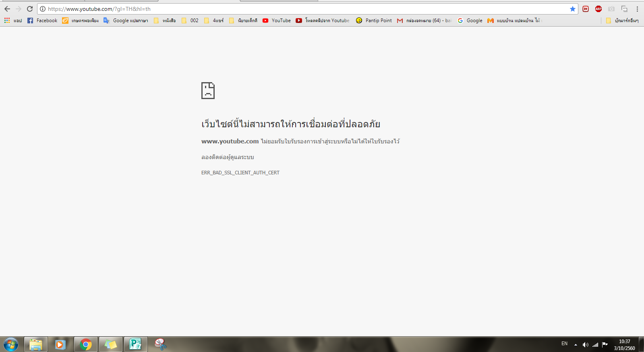Screen dimensions: 644x352
Task: Click the blue bookmark star
Action: click(572, 9)
